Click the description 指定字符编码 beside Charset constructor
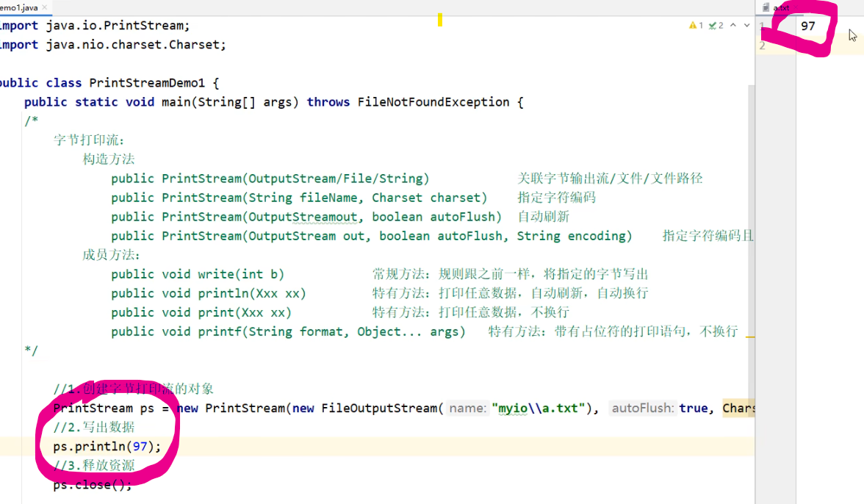The height and width of the screenshot is (504, 864). pyautogui.click(x=557, y=198)
